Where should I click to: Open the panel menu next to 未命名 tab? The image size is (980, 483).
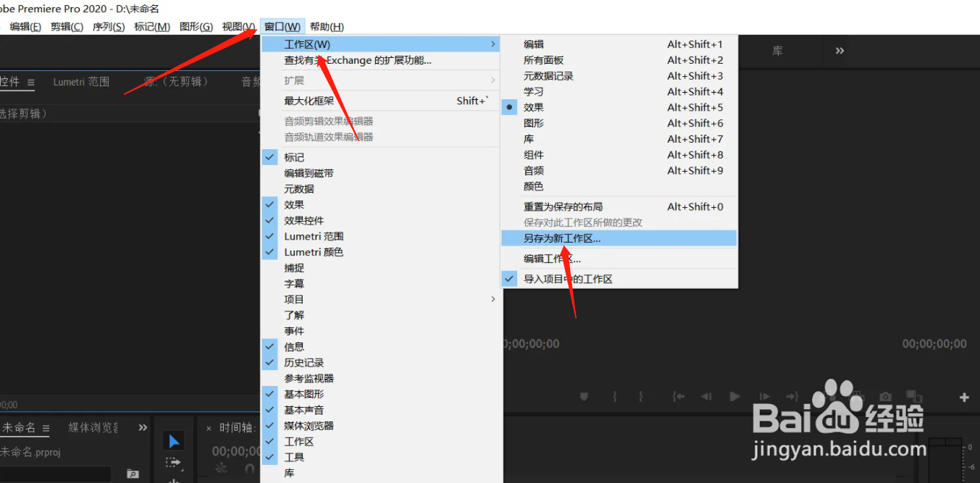(x=48, y=427)
